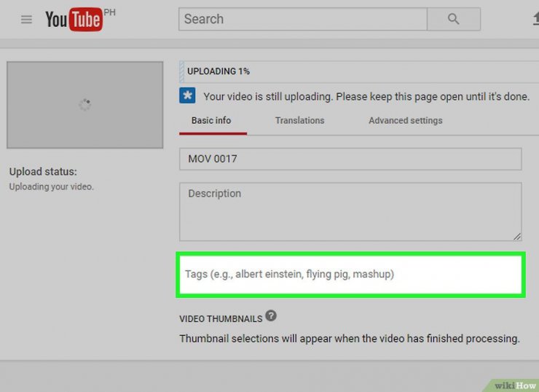Click the description box resize handle
Image resolution: width=539 pixels, height=392 pixels.
[517, 236]
